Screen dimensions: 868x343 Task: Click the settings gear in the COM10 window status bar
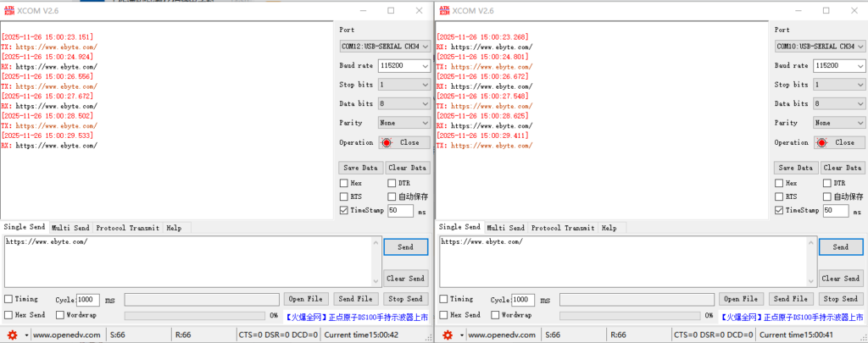[448, 335]
